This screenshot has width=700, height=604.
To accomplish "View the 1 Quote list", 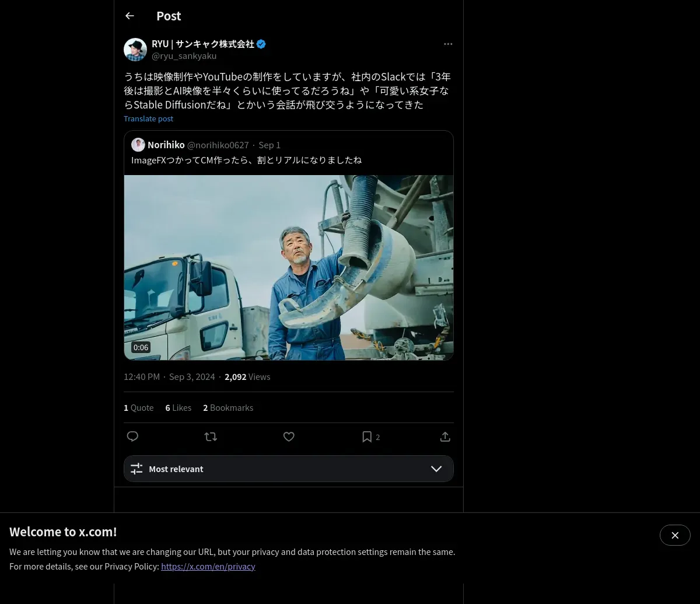I will (139, 407).
